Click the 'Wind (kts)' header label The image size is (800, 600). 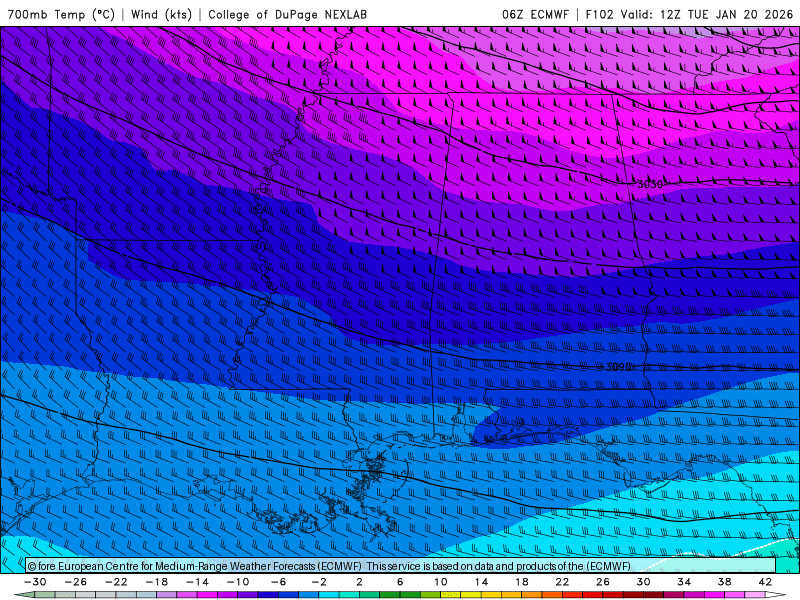(x=161, y=14)
